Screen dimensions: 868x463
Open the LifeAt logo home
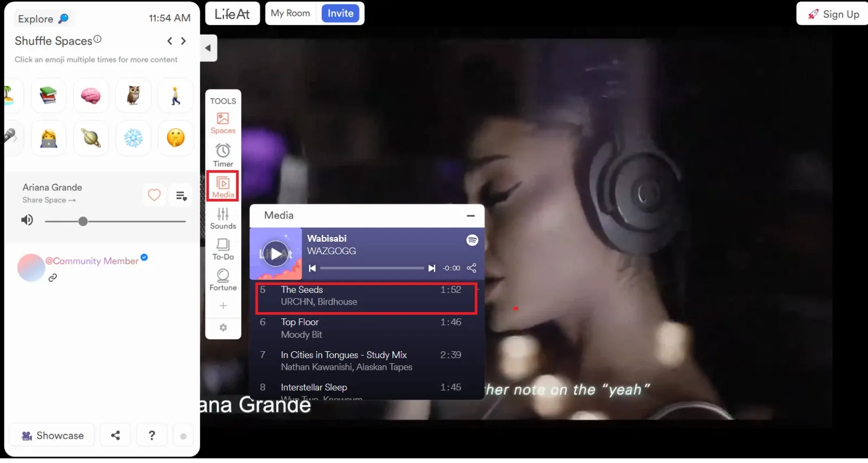(232, 14)
